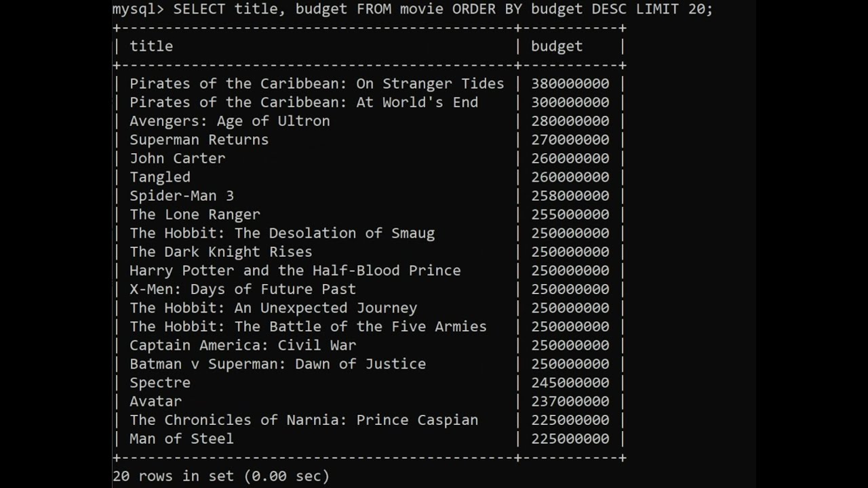
Task: Click the 'title' column header
Action: point(151,46)
